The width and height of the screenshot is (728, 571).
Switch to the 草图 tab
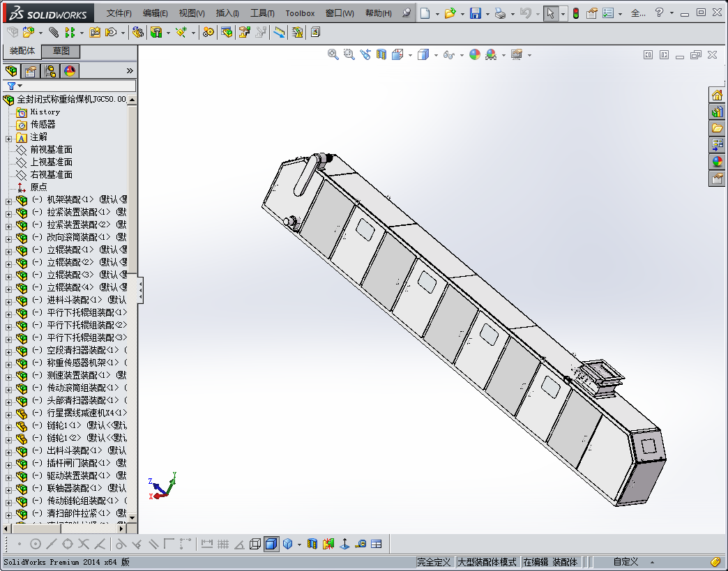[61, 52]
